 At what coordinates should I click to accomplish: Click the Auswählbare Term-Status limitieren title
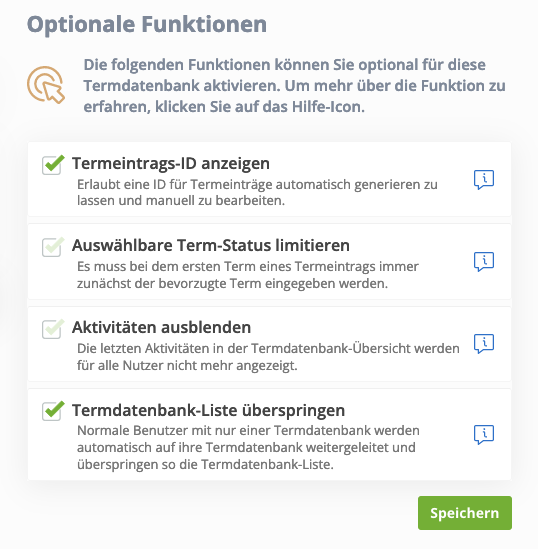click(x=211, y=245)
